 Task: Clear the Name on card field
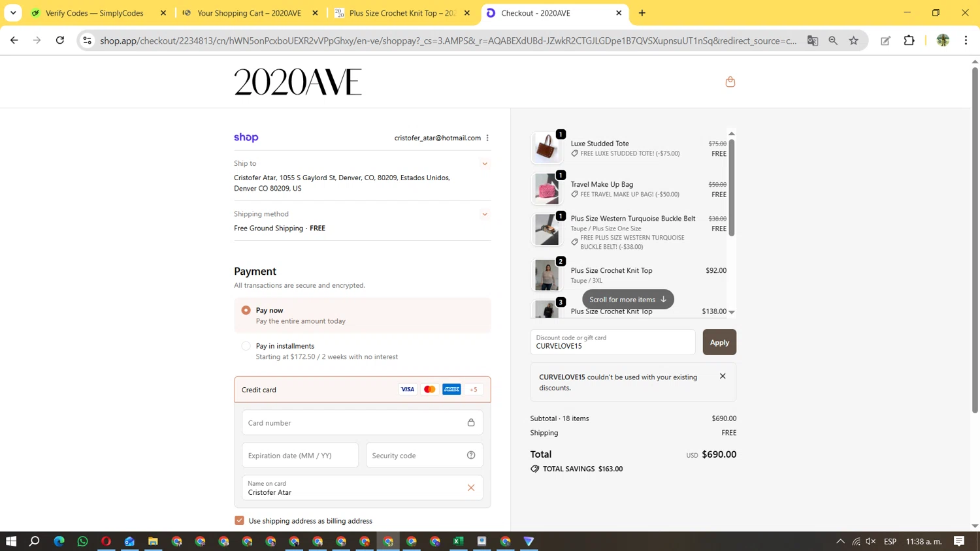(471, 488)
